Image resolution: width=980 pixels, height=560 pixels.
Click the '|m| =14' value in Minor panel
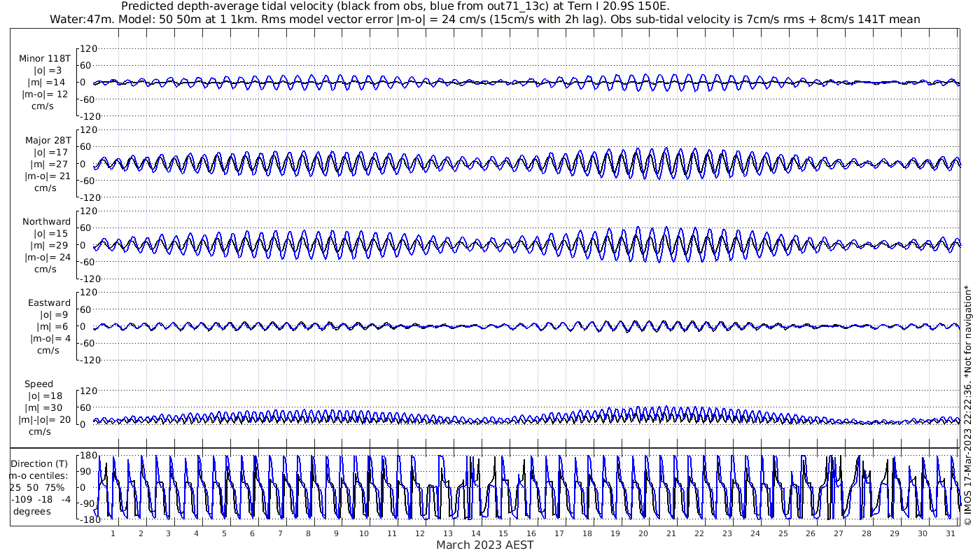[x=48, y=83]
